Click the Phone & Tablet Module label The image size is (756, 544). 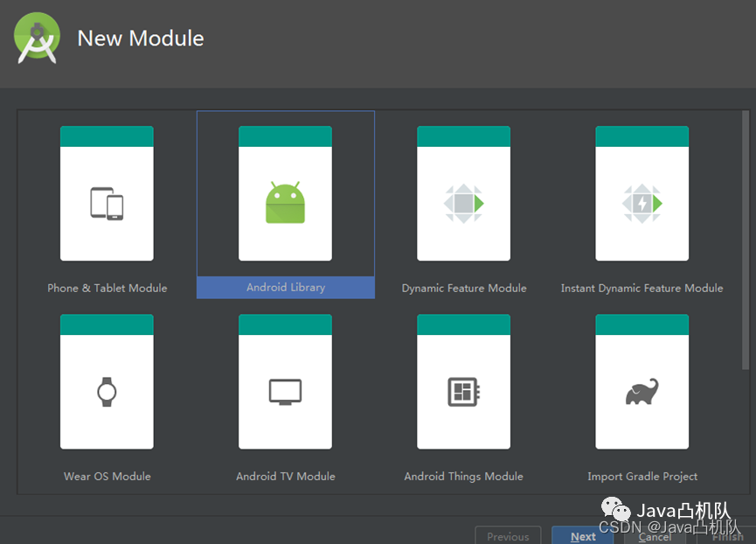[x=107, y=288]
